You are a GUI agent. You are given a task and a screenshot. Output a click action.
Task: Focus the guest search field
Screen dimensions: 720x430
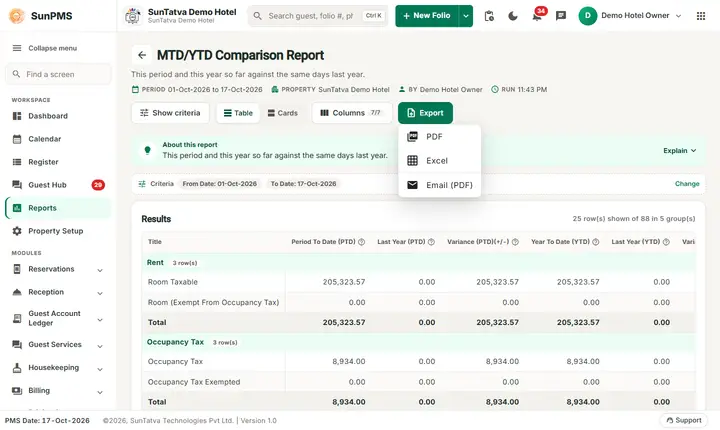(318, 16)
